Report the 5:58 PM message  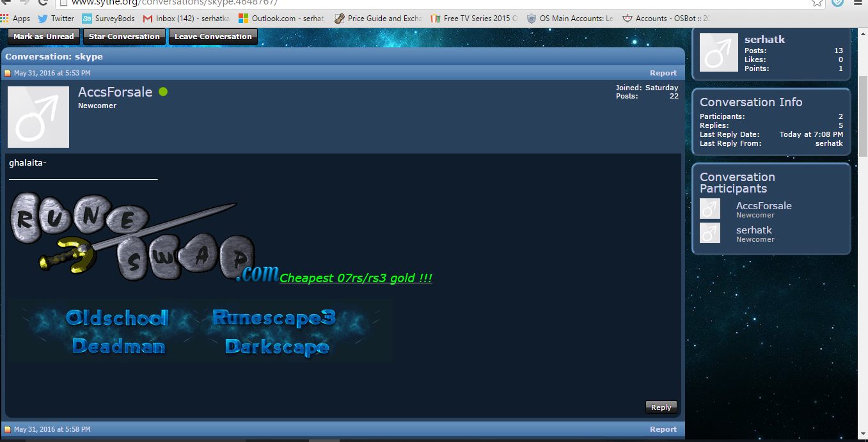tap(663, 429)
